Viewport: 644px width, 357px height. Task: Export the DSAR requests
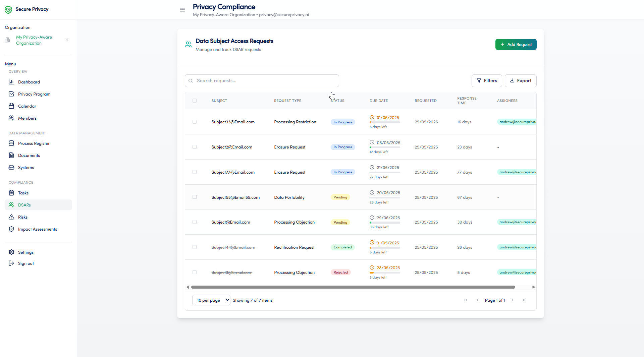[x=521, y=80]
